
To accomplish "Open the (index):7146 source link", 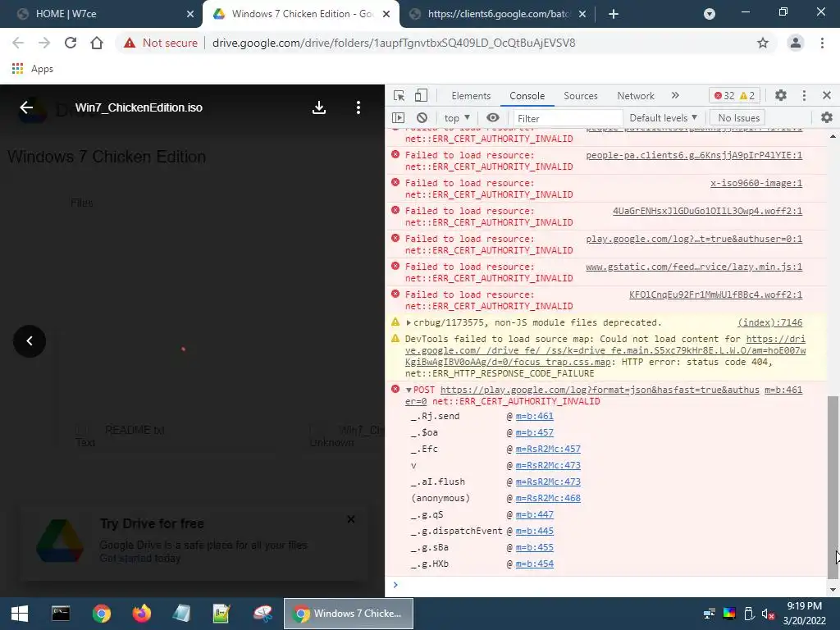I will click(x=769, y=322).
